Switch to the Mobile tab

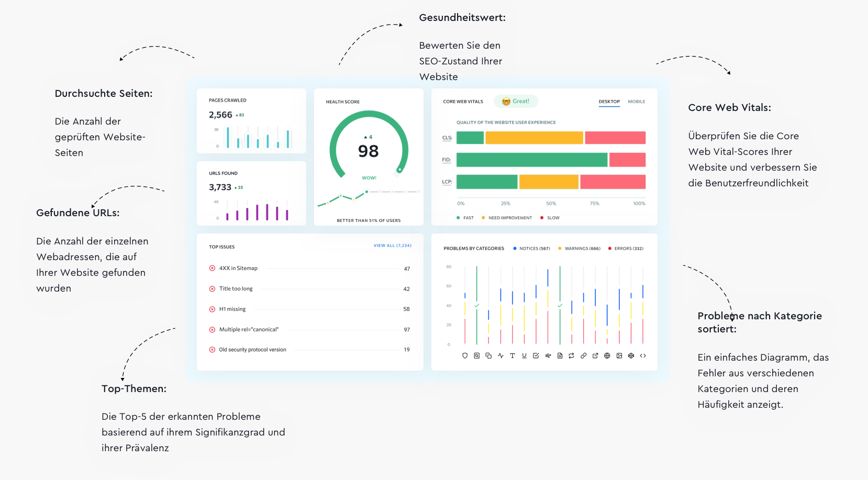(636, 102)
